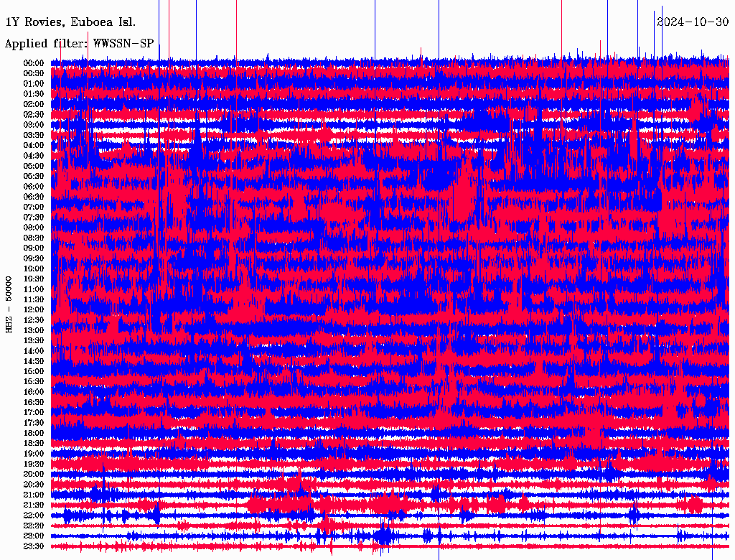Click the date label 2024-10-30
The image size is (735, 560).
[x=693, y=22]
